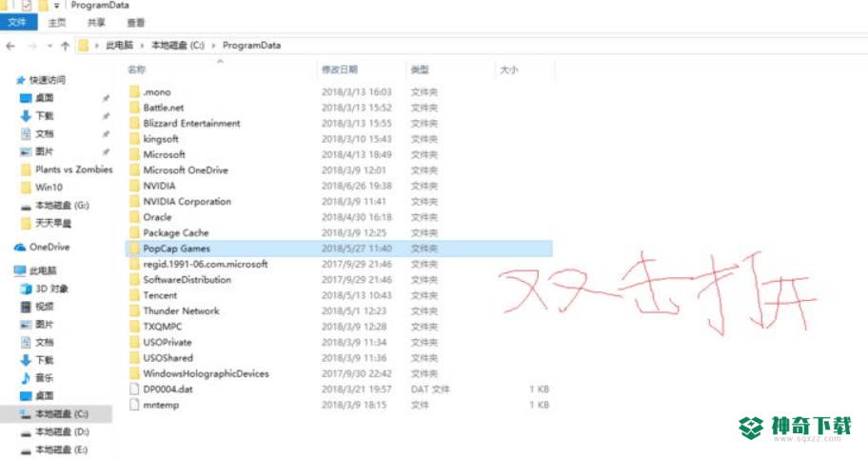Sort by the 名称 column header
Screen dimensions: 868x459
coord(137,70)
